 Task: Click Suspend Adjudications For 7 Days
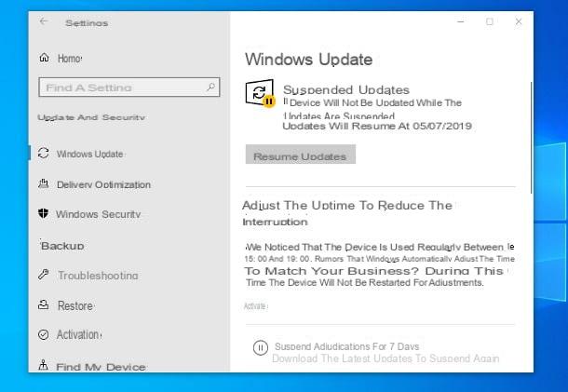pos(346,346)
